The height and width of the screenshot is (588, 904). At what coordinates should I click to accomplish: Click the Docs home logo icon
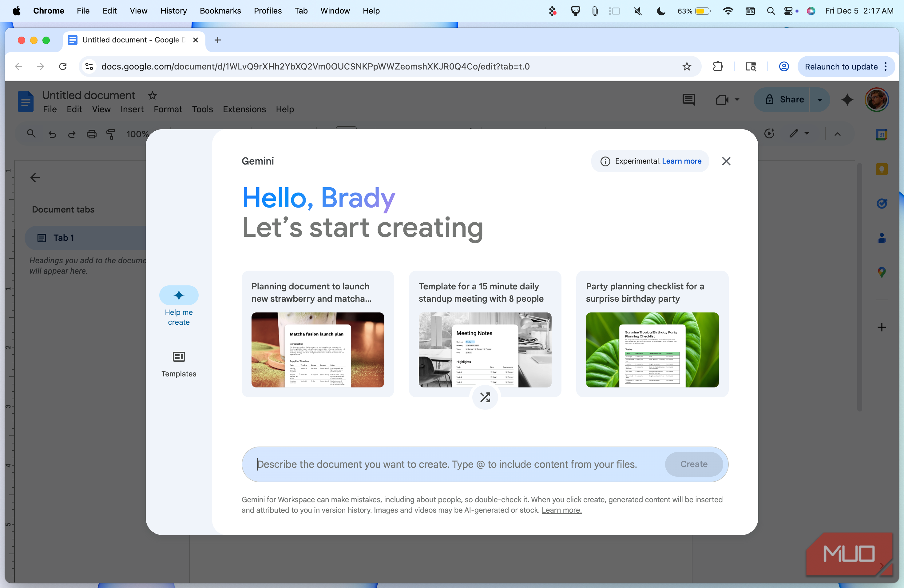[x=26, y=101]
